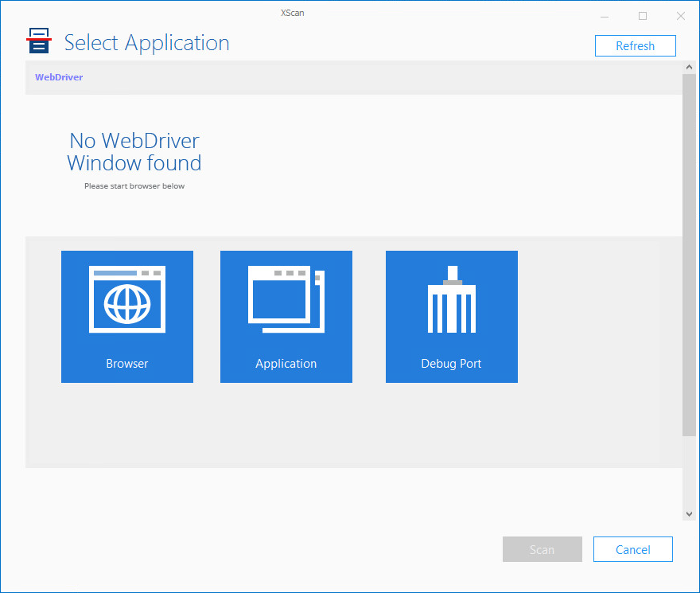Click the XScan scanner logo icon

(38, 41)
